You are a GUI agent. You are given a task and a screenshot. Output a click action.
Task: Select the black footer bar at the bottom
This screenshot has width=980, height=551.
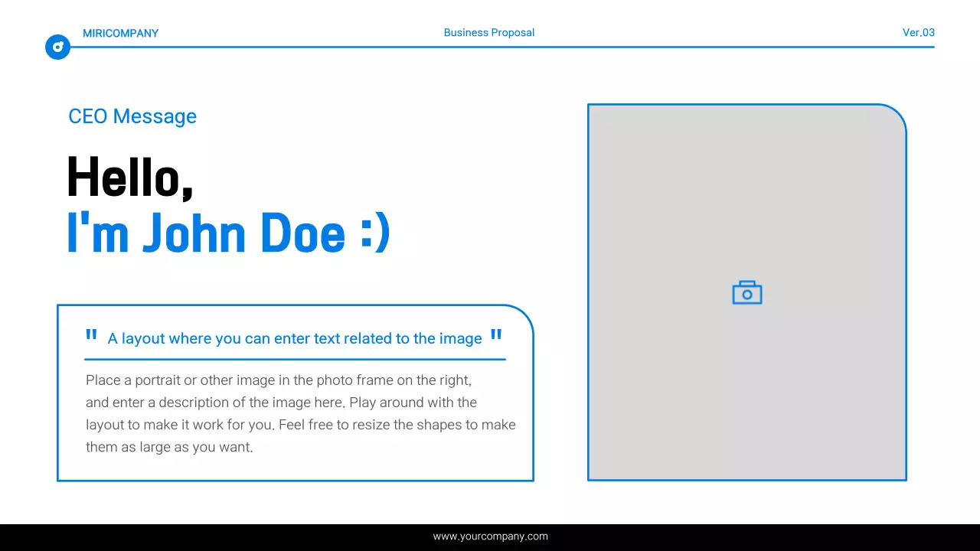(x=490, y=536)
